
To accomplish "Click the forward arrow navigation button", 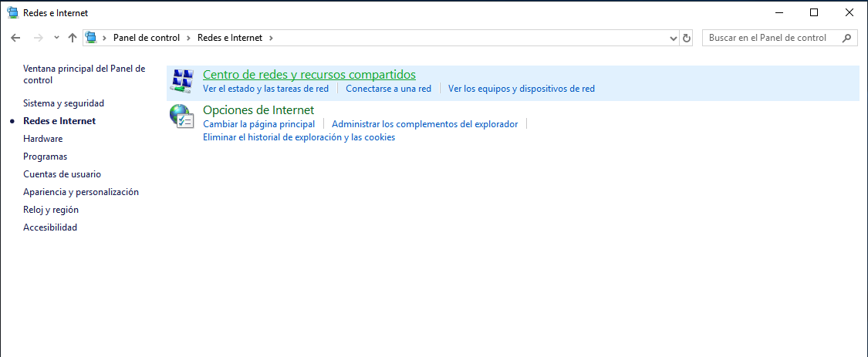I will point(39,39).
